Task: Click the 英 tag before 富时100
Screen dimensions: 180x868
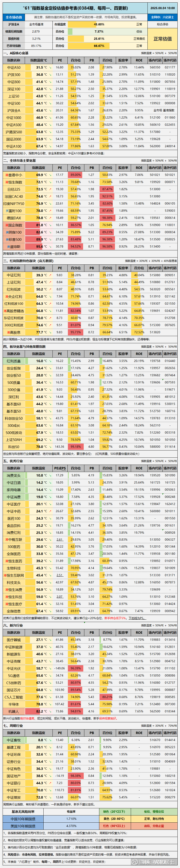Action: (x=7, y=211)
